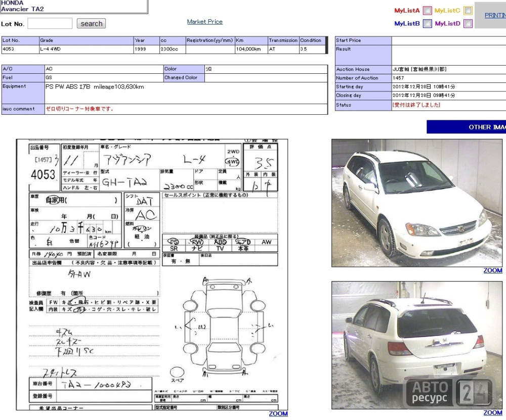Select the Fuel value GS
506x420 pixels.
click(x=49, y=78)
